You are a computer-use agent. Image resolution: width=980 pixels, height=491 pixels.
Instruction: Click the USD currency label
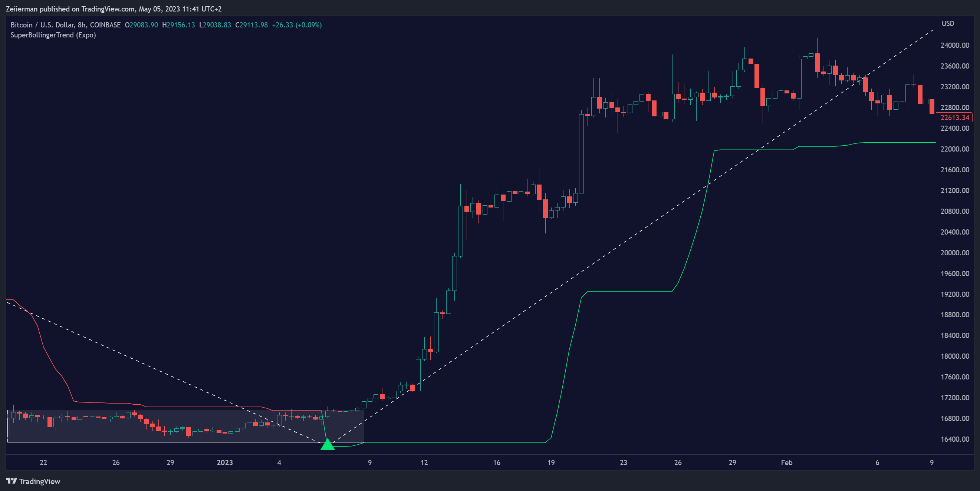(x=948, y=24)
